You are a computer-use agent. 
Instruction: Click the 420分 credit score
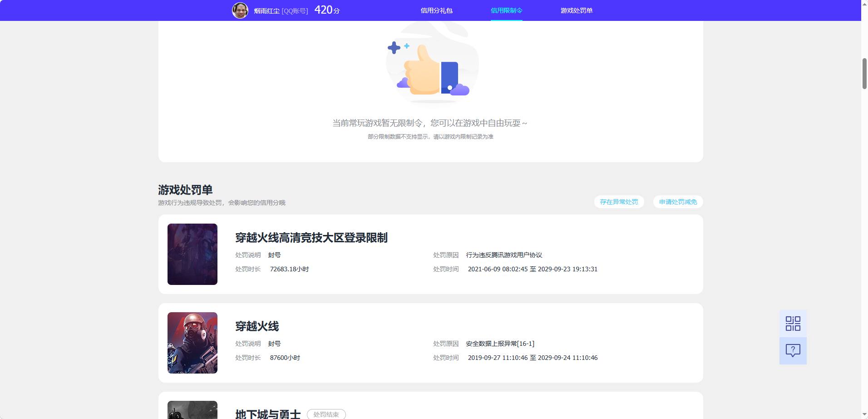tap(327, 10)
